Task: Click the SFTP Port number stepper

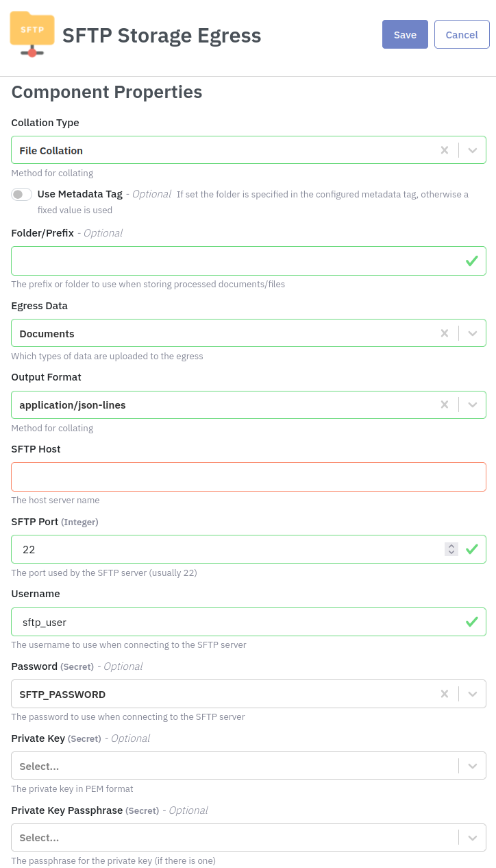Action: coord(451,549)
